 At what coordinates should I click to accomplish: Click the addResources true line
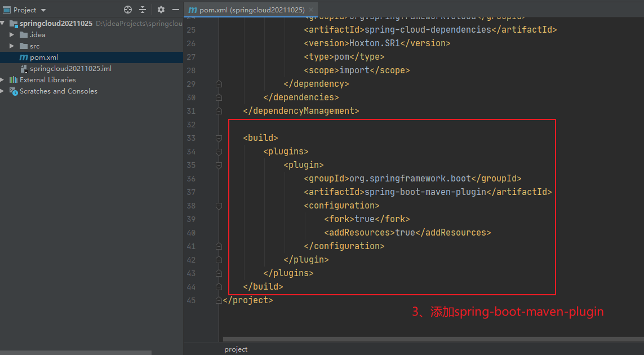coord(407,233)
